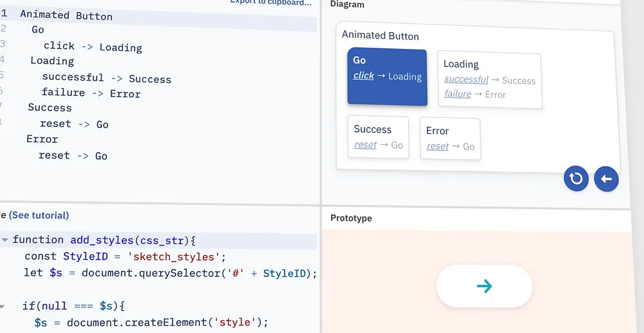
Task: Open the See tutorial link
Action: 39,215
